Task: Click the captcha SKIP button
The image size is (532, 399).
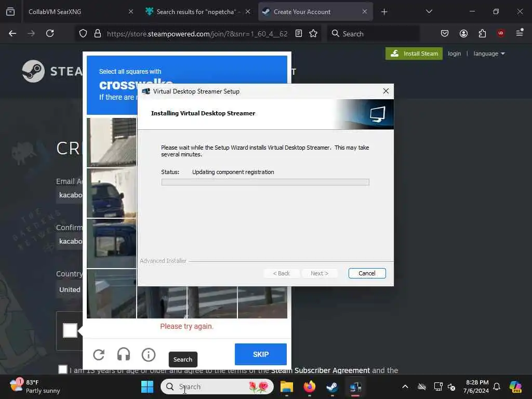Action: 261,354
